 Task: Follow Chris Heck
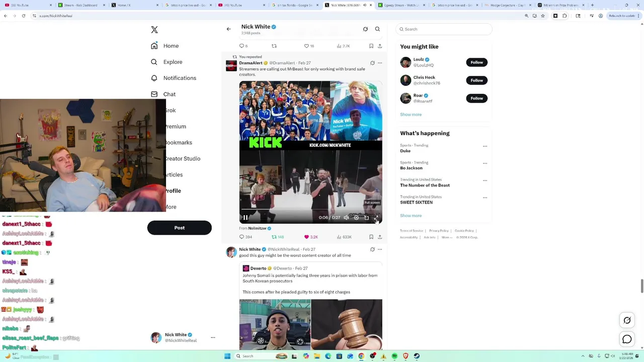(x=476, y=80)
